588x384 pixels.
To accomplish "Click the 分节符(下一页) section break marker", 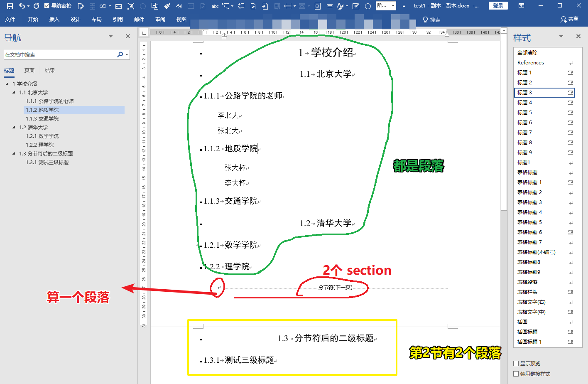I will coord(335,288).
